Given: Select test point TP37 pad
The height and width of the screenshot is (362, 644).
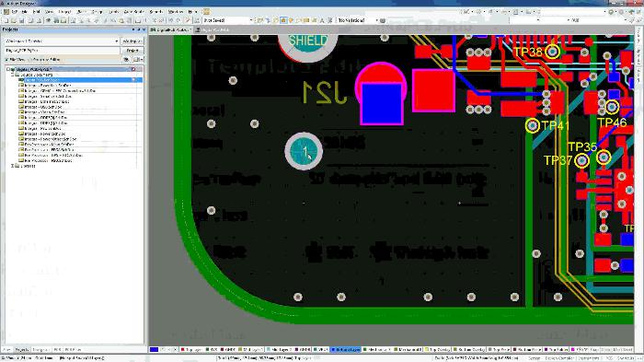Looking at the screenshot, I should coord(582,161).
